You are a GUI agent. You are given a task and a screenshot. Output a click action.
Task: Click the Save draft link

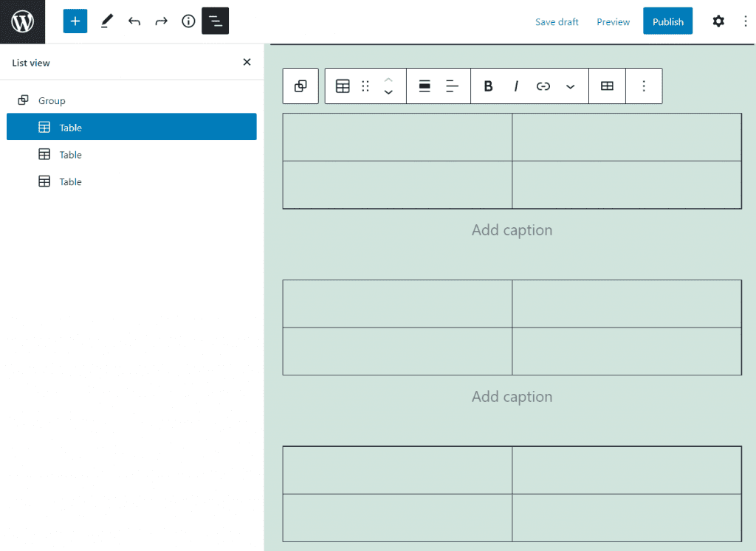coord(557,21)
